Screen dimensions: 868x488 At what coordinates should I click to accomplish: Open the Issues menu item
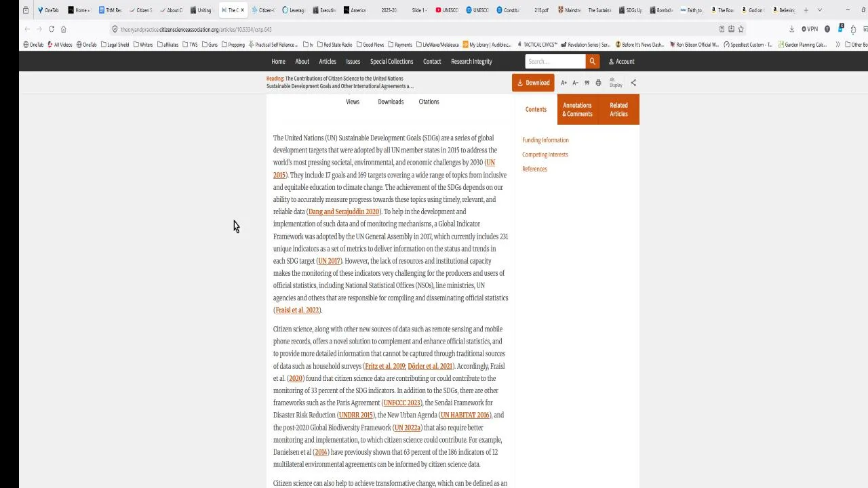point(353,62)
